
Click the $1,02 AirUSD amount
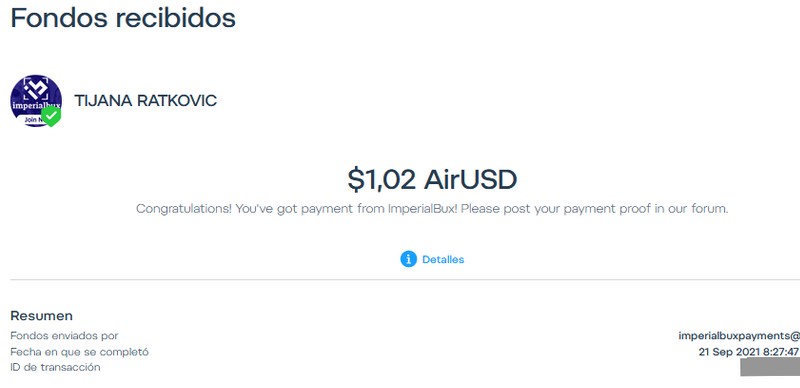click(432, 180)
